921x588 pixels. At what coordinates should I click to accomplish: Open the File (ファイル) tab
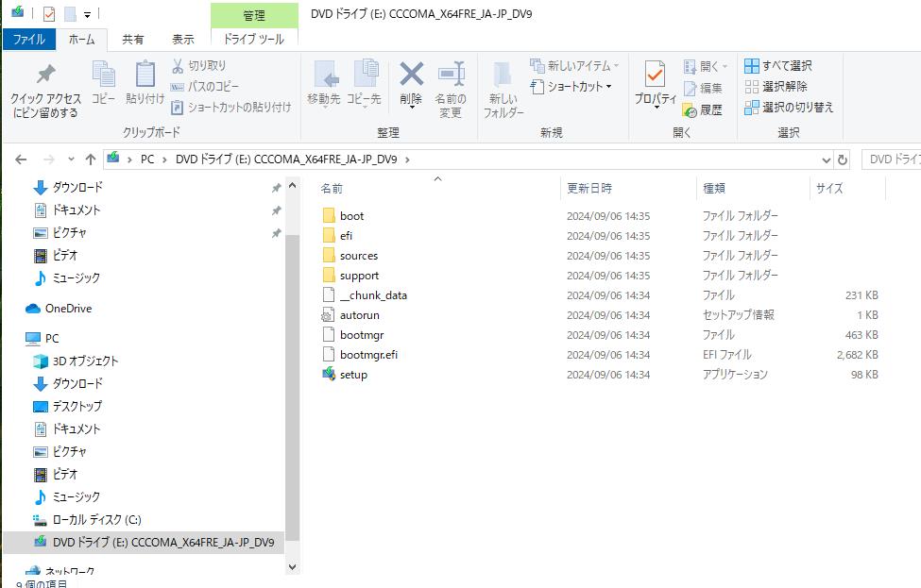click(28, 40)
